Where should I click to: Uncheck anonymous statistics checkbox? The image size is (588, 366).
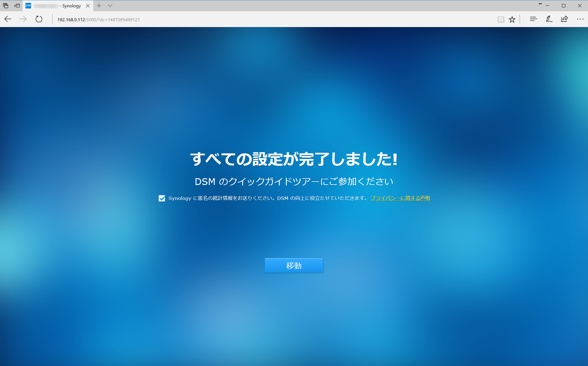162,198
